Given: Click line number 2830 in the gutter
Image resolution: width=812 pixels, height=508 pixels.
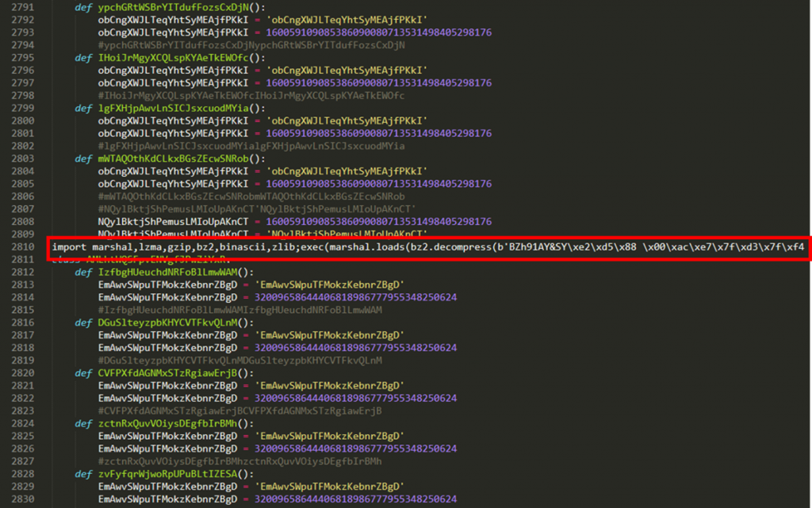Looking at the screenshot, I should pyautogui.click(x=21, y=499).
